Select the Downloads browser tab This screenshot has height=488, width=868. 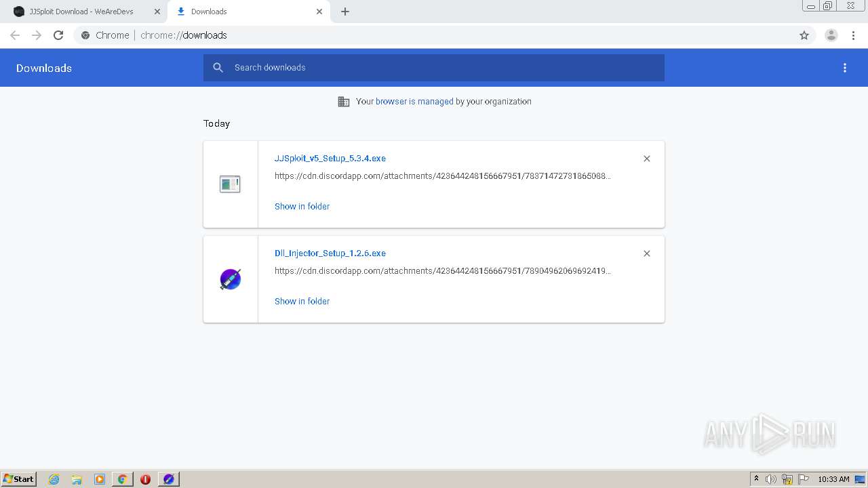click(x=248, y=12)
